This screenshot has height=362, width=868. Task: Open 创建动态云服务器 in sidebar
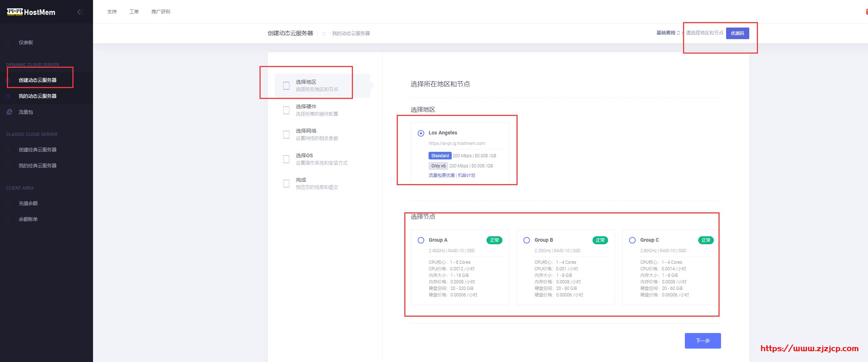tap(38, 80)
